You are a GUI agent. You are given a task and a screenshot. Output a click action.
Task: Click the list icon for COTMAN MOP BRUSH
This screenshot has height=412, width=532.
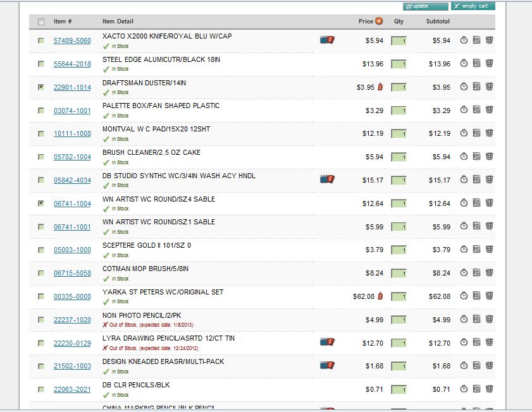click(476, 272)
